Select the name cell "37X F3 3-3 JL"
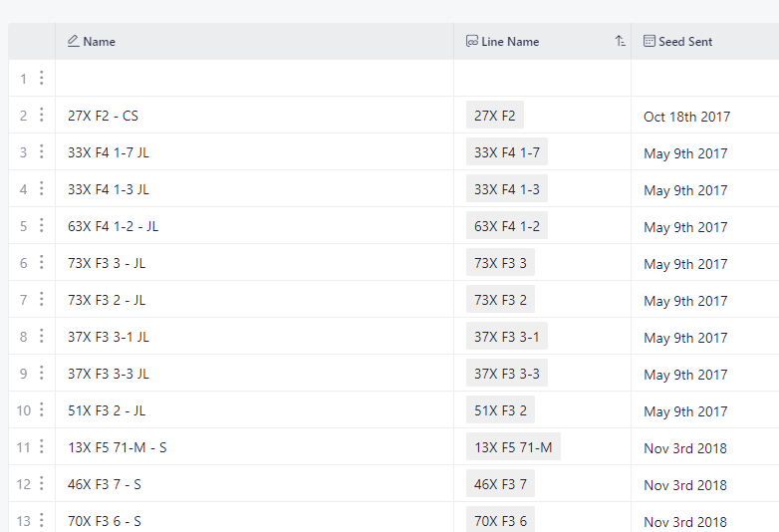Screen dimensions: 779x532 (x=254, y=374)
